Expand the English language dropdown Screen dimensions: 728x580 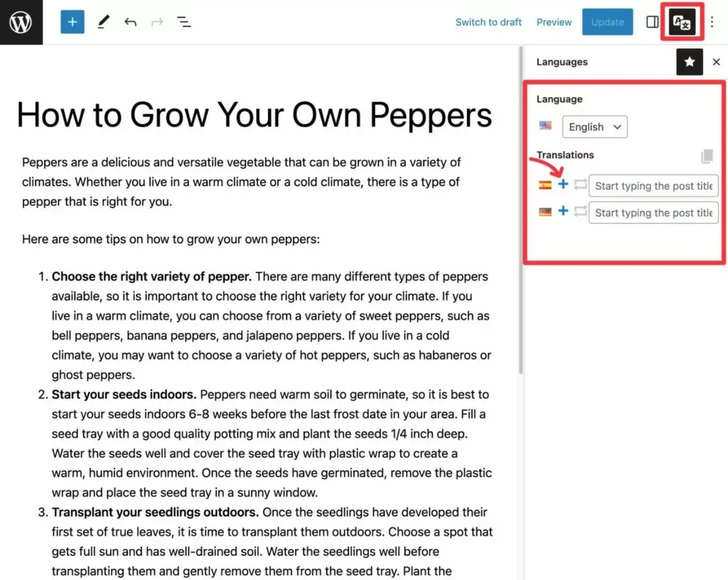(x=594, y=127)
